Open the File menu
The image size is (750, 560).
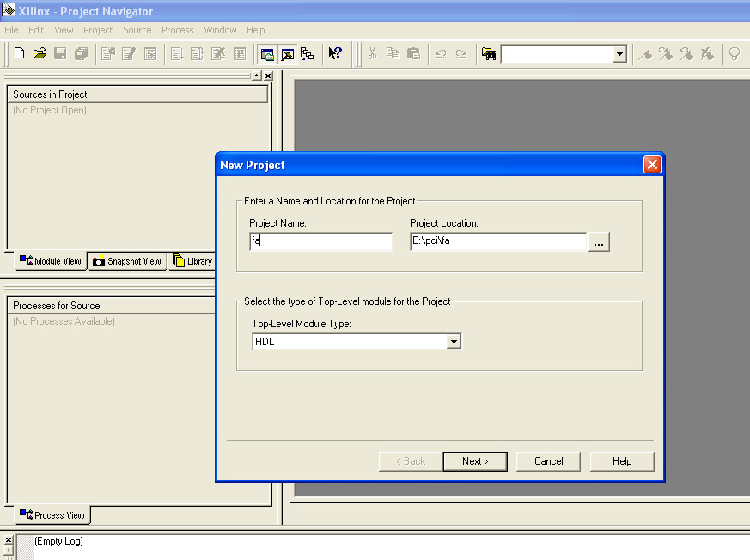[x=11, y=30]
